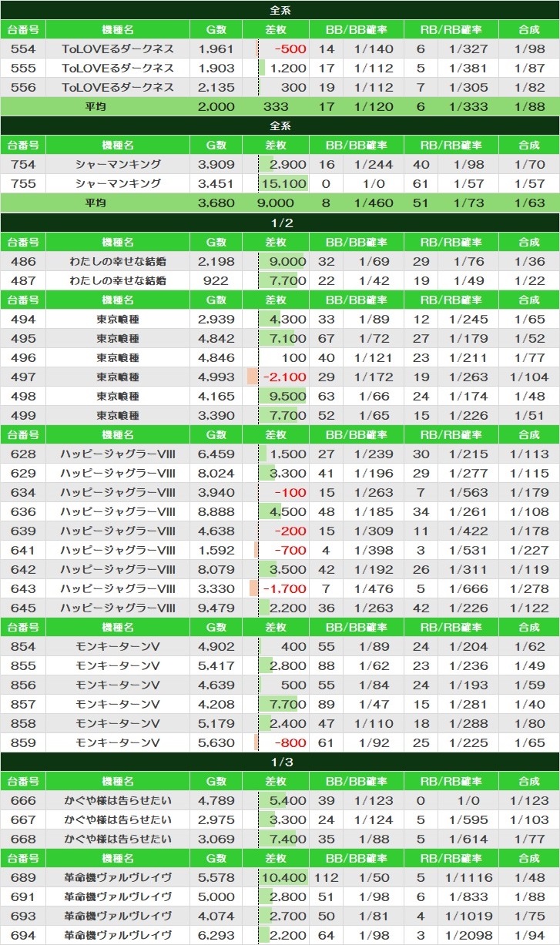
Task: Select the 5,578 G数 value for machine 689
Action: pyautogui.click(x=216, y=877)
